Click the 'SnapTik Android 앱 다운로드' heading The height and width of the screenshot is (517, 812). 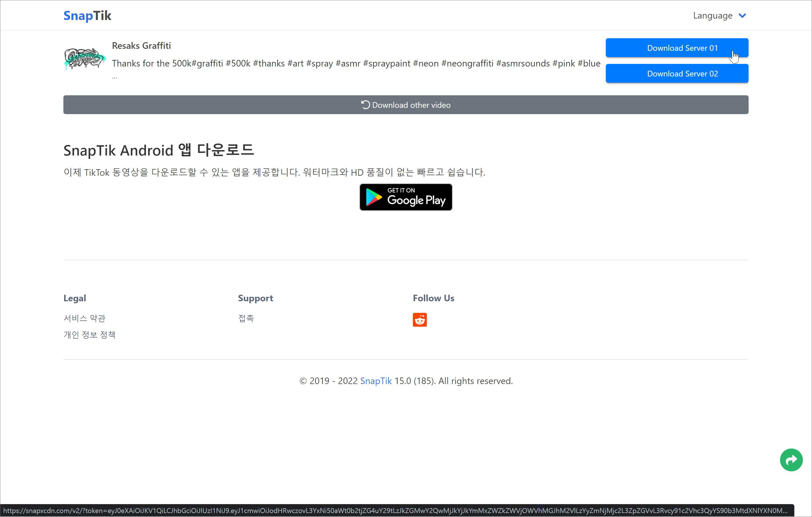pyautogui.click(x=159, y=150)
